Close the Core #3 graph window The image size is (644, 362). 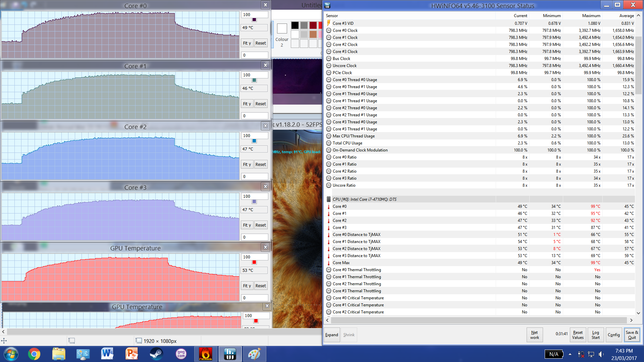pyautogui.click(x=265, y=187)
